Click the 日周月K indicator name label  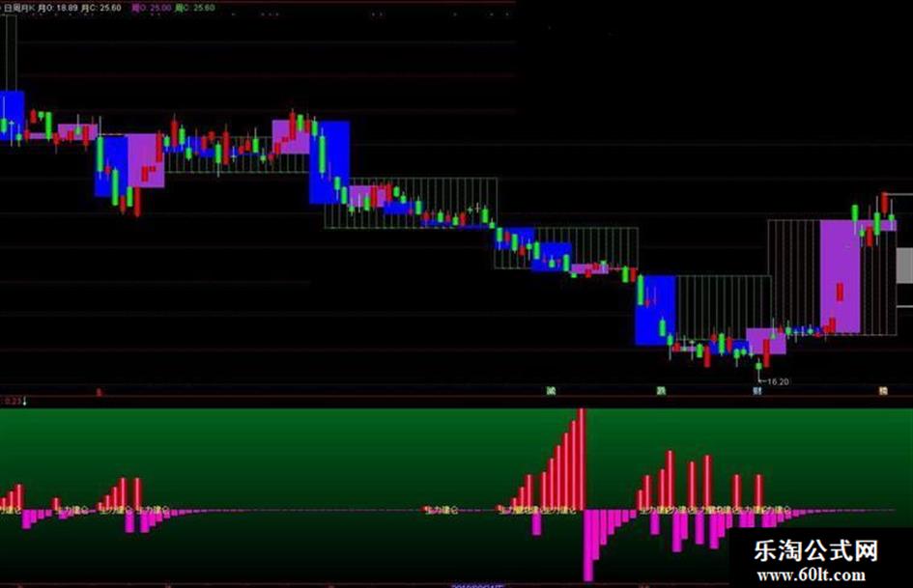[18, 8]
